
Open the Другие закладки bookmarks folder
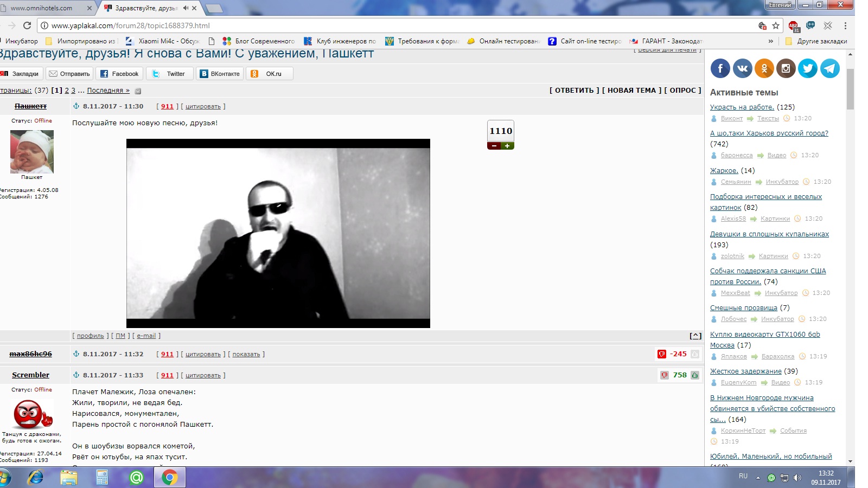pyautogui.click(x=816, y=41)
